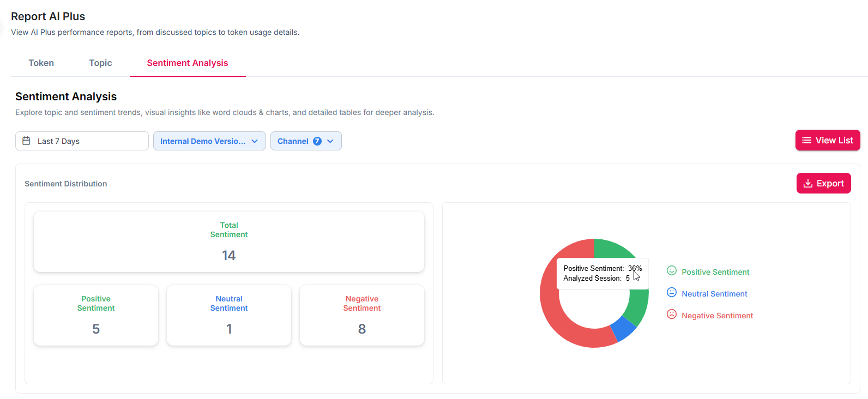This screenshot has width=868, height=399.
Task: Click the red sad Negative Sentiment icon
Action: click(672, 315)
